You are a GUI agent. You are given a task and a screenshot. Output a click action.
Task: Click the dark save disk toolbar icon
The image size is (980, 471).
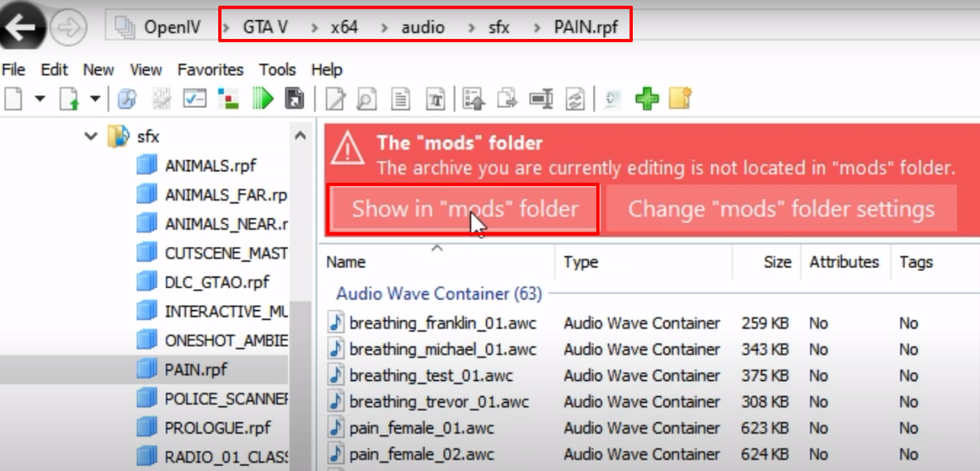click(294, 98)
